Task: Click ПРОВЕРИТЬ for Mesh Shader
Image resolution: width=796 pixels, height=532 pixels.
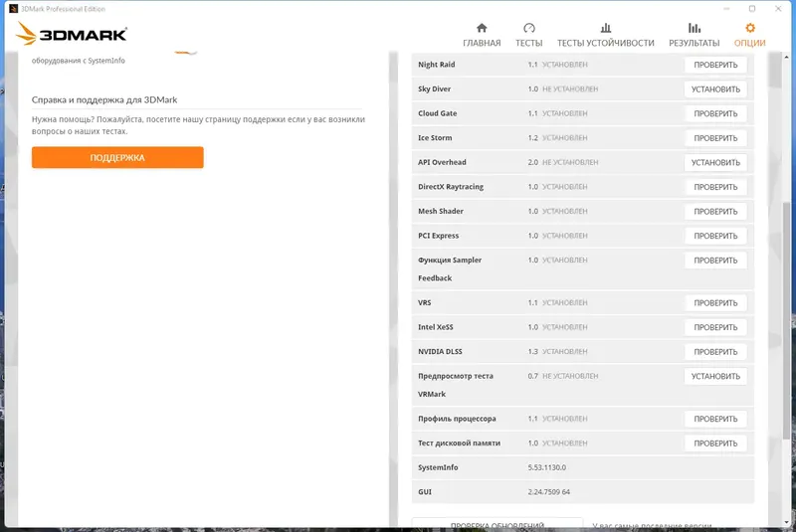Action: 715,212
